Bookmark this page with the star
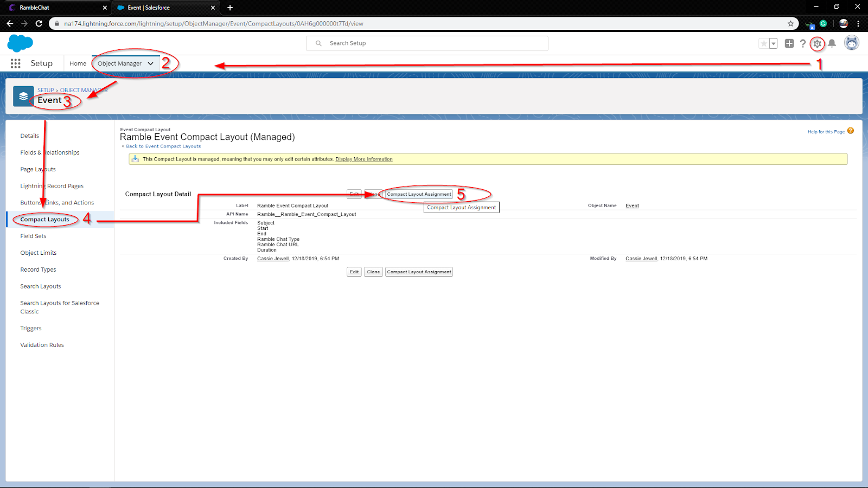This screenshot has height=488, width=868. pos(790,23)
